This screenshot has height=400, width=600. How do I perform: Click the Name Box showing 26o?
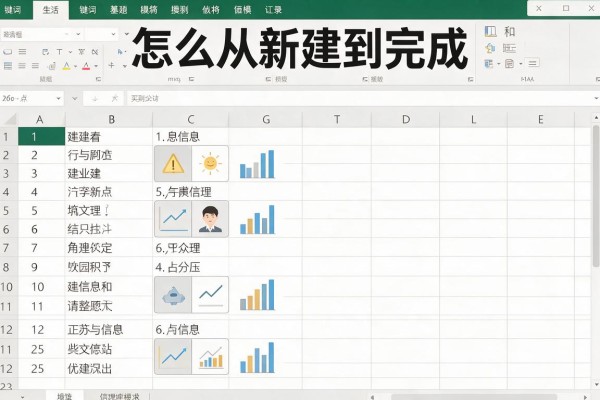click(28, 98)
